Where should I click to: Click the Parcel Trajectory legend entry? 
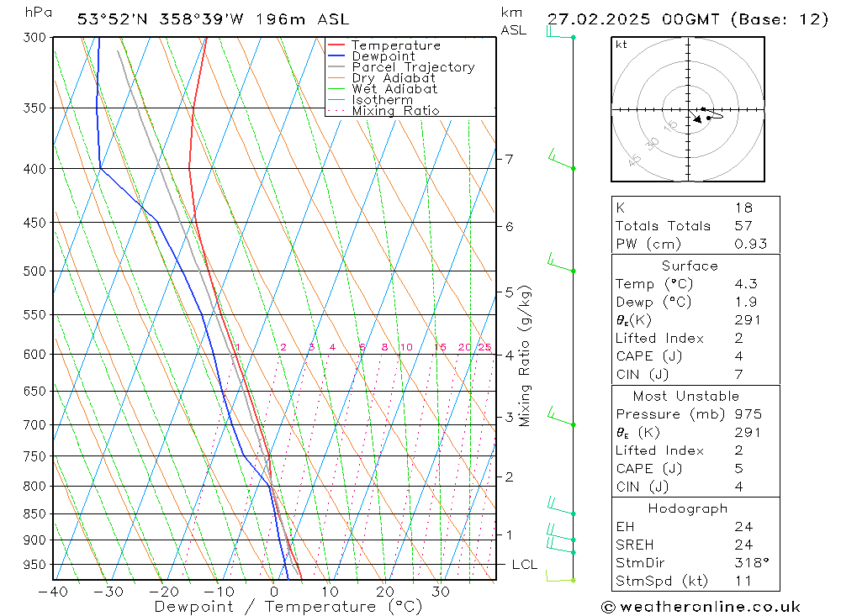(401, 67)
